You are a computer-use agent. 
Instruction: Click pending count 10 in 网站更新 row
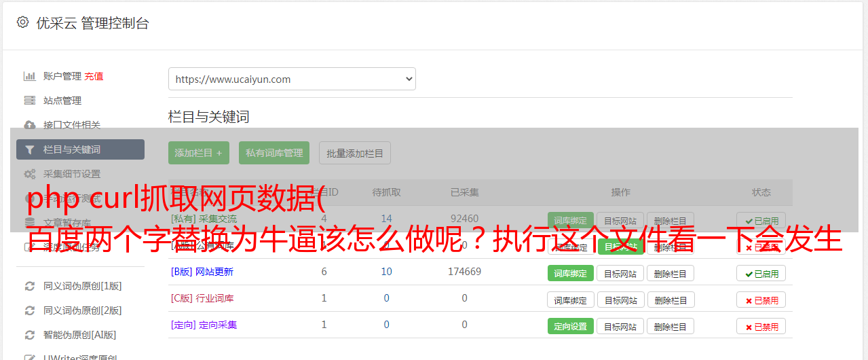coord(387,272)
